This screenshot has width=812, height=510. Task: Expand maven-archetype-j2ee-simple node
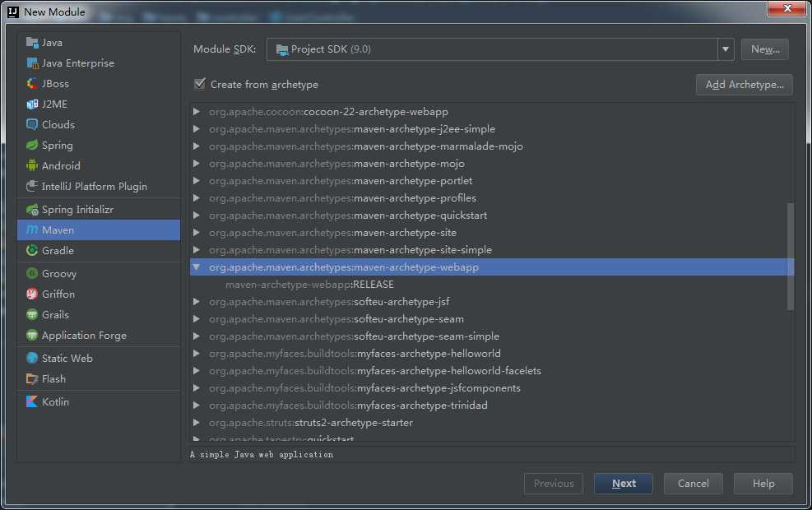[197, 129]
